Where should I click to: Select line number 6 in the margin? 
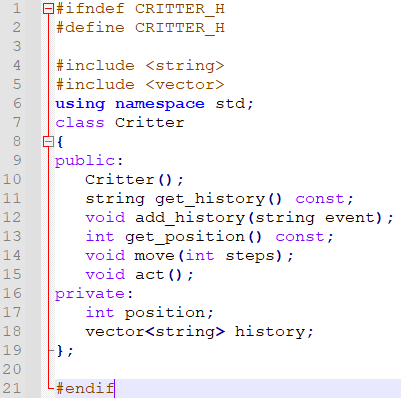17,103
